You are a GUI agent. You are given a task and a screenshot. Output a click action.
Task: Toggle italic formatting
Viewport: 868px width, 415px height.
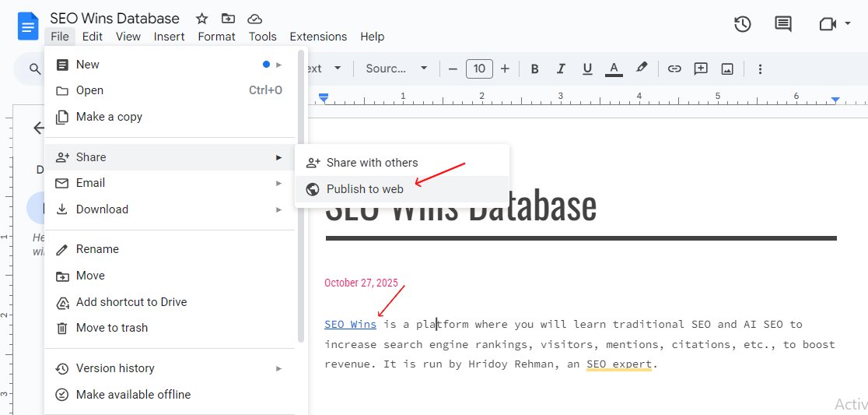[x=561, y=69]
